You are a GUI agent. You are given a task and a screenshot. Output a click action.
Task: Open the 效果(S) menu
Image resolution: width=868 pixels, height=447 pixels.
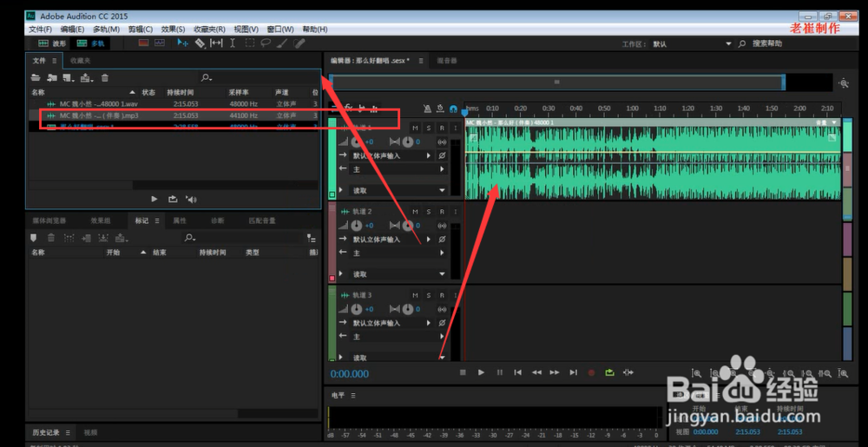pyautogui.click(x=174, y=30)
